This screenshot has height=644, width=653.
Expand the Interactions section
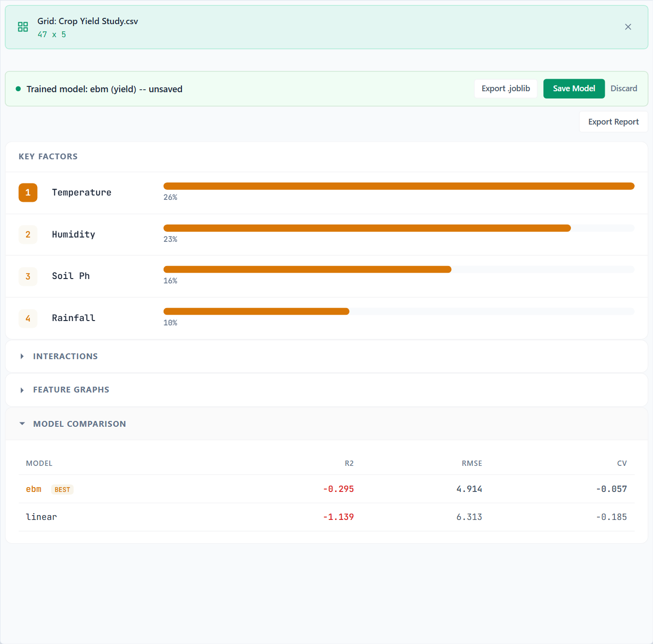(x=326, y=356)
